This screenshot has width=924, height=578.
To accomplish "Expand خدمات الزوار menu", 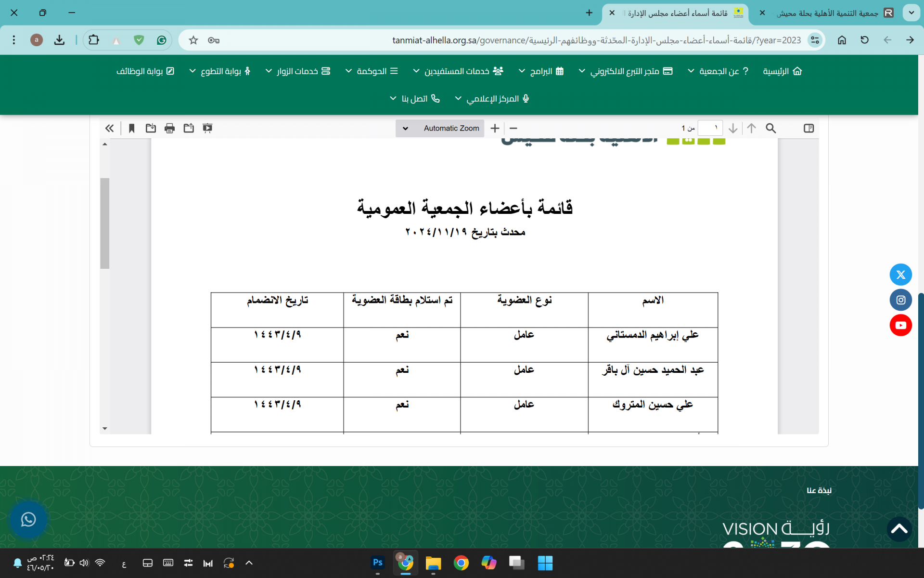I will tap(298, 71).
